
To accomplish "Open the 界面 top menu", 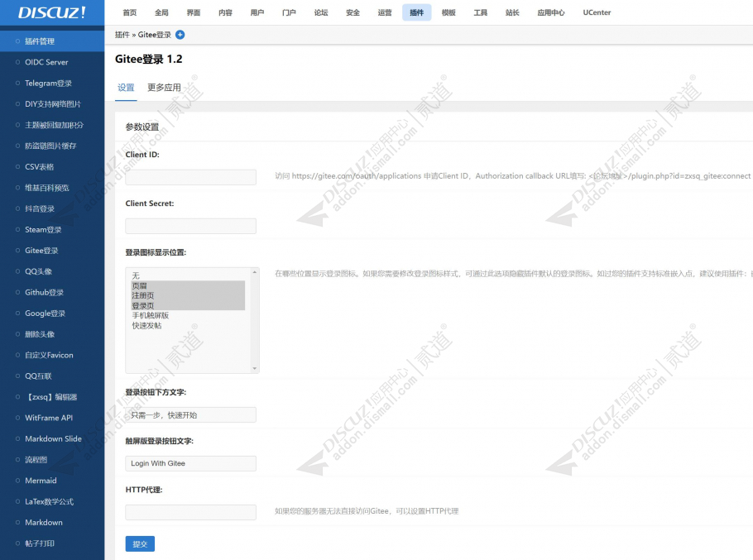I will (x=194, y=12).
